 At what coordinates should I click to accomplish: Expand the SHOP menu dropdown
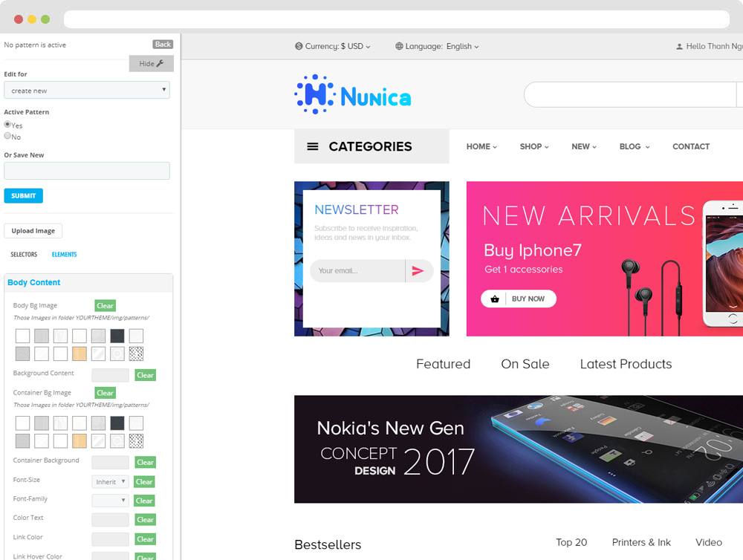point(534,147)
